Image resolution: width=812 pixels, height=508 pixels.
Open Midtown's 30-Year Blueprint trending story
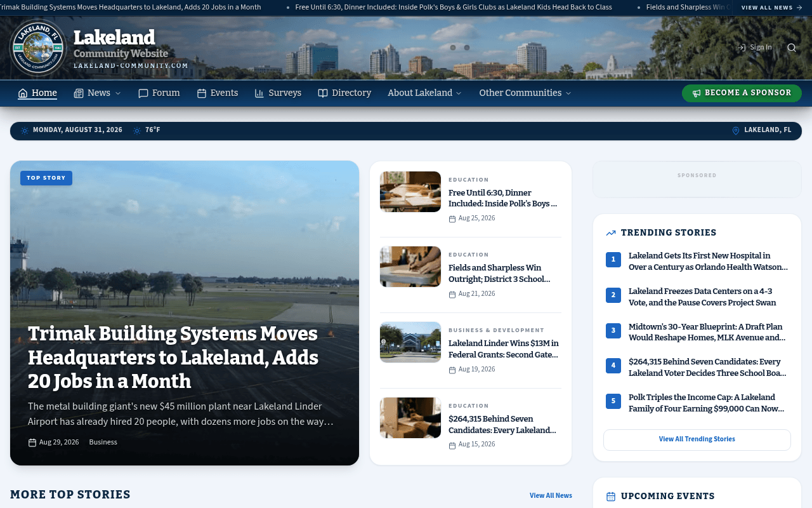click(707, 332)
